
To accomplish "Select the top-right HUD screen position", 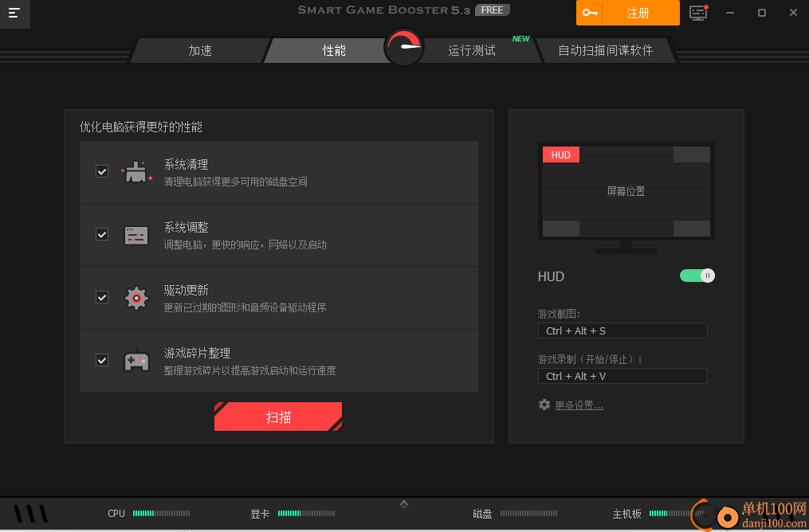I will click(691, 155).
